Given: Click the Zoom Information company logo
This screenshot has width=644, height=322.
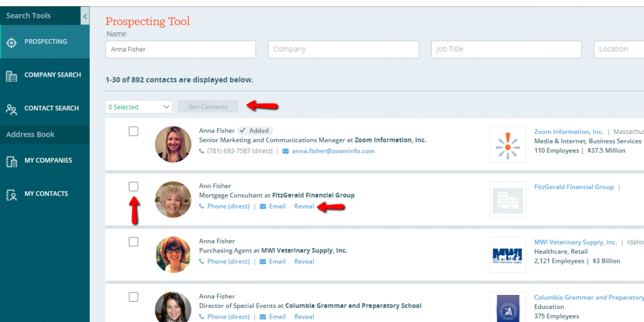Looking at the screenshot, I should click(507, 144).
